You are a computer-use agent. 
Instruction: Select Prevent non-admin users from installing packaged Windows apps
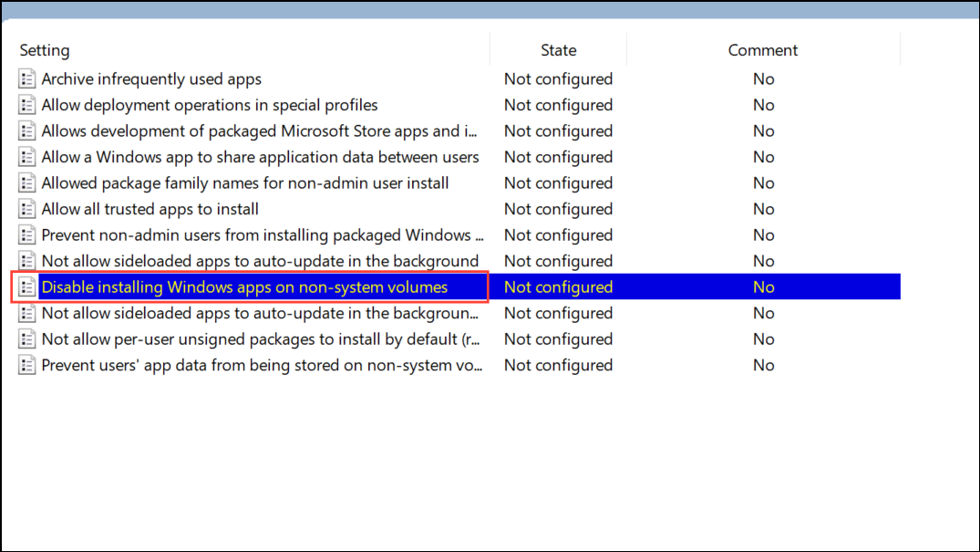click(x=263, y=235)
